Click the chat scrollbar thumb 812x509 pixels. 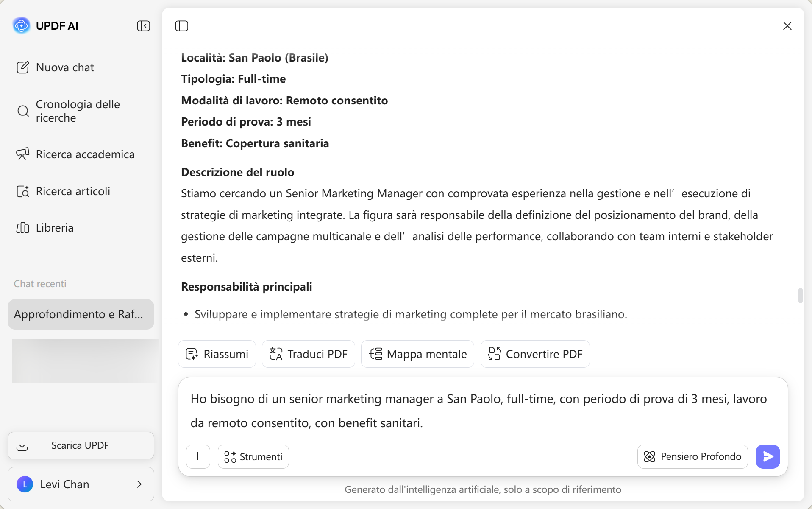tap(800, 296)
